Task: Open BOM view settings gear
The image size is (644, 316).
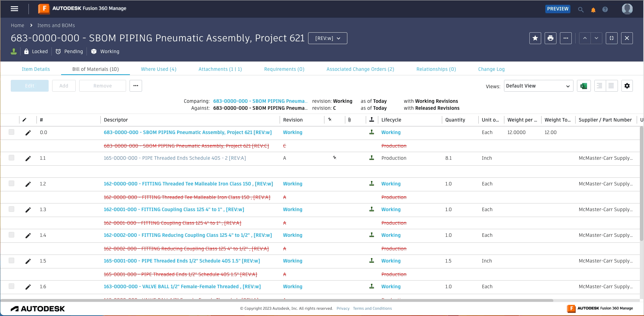Action: pyautogui.click(x=627, y=86)
